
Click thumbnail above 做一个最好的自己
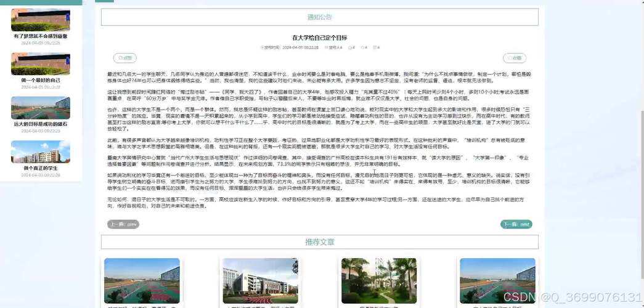[40, 63]
